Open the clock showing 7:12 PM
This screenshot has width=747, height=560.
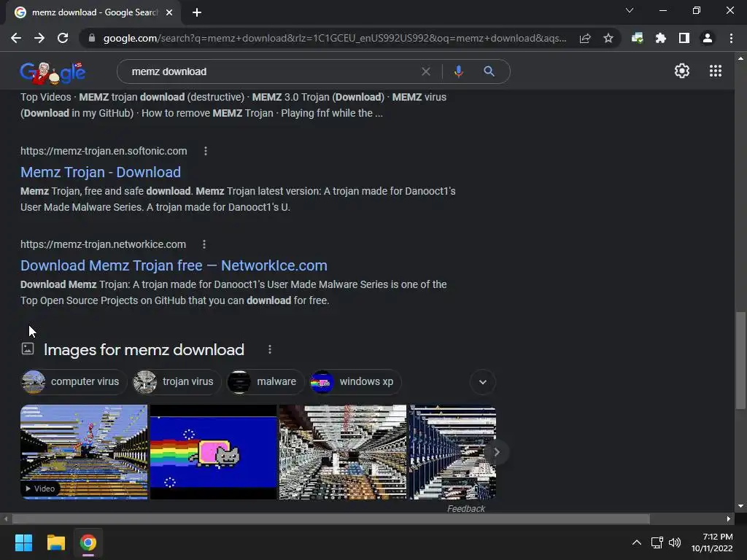pos(712,542)
